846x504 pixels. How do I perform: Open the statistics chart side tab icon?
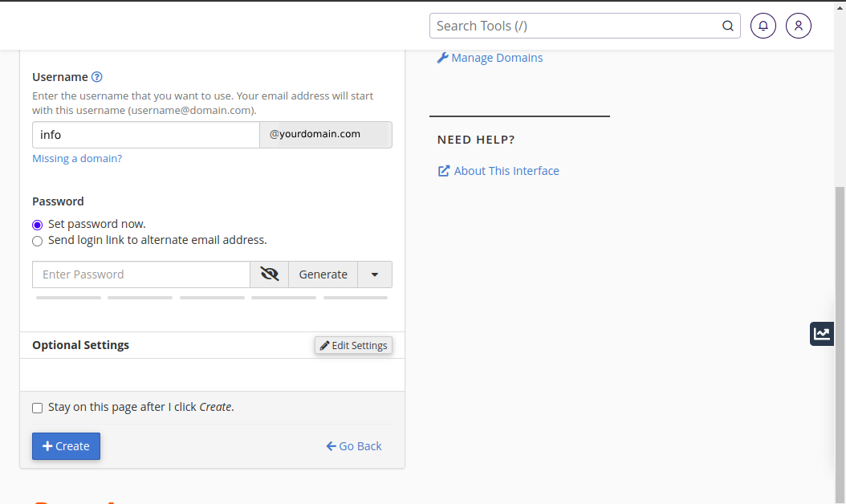pyautogui.click(x=822, y=334)
